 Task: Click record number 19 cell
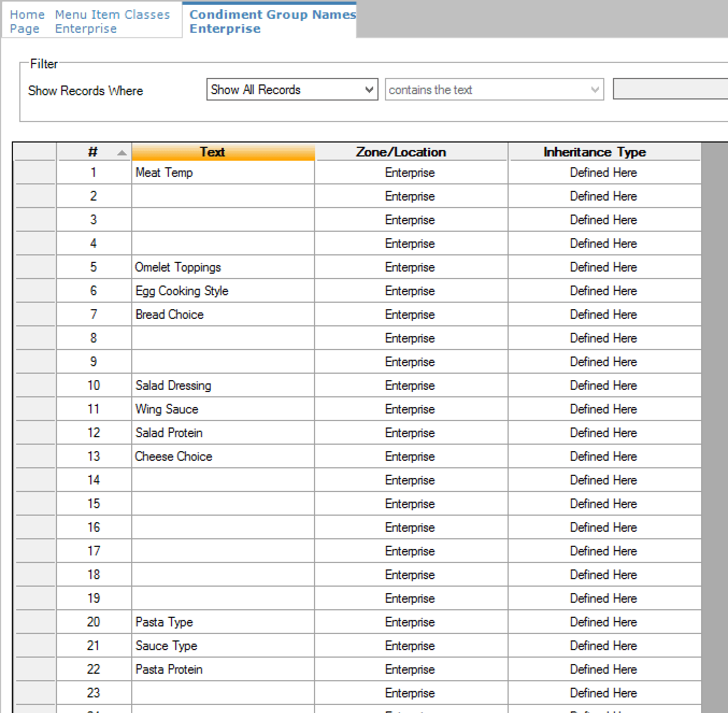94,598
